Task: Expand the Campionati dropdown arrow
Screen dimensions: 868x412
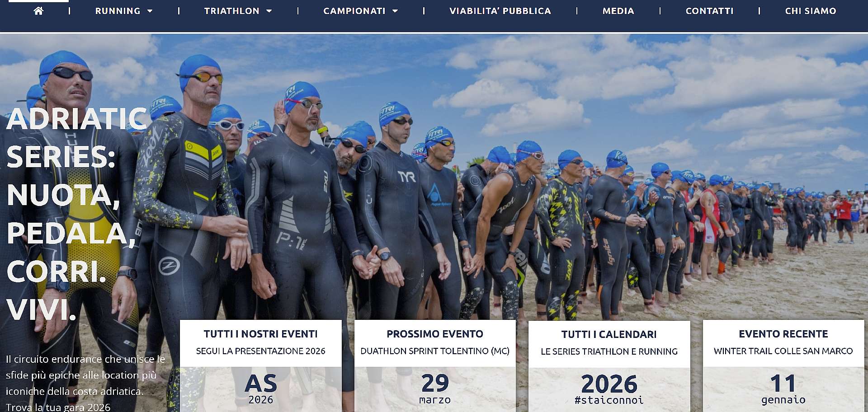Action: click(395, 11)
